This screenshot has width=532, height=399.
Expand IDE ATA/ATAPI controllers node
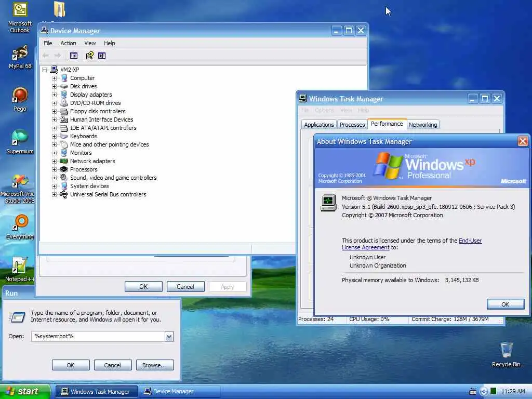point(54,128)
